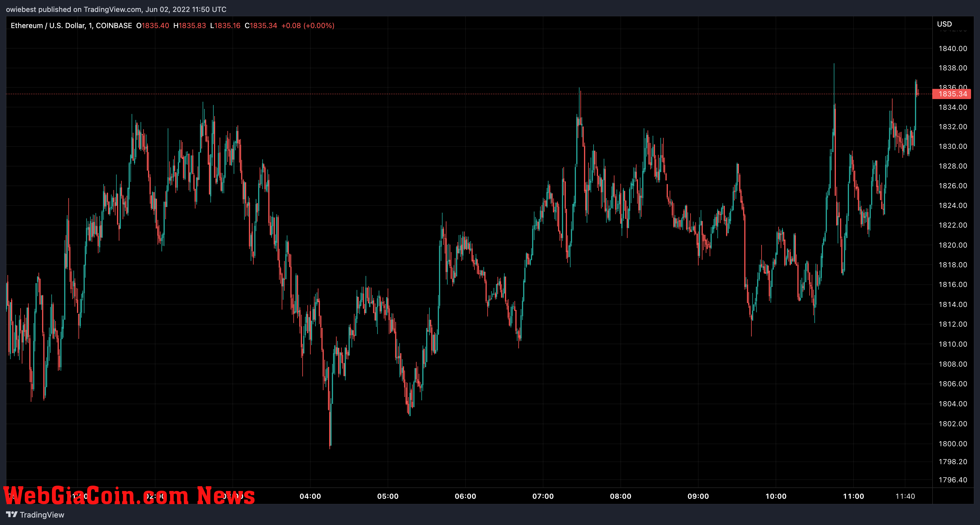Click the TradingView wordmark beside the logo
Image resolution: width=980 pixels, height=525 pixels.
(x=42, y=515)
